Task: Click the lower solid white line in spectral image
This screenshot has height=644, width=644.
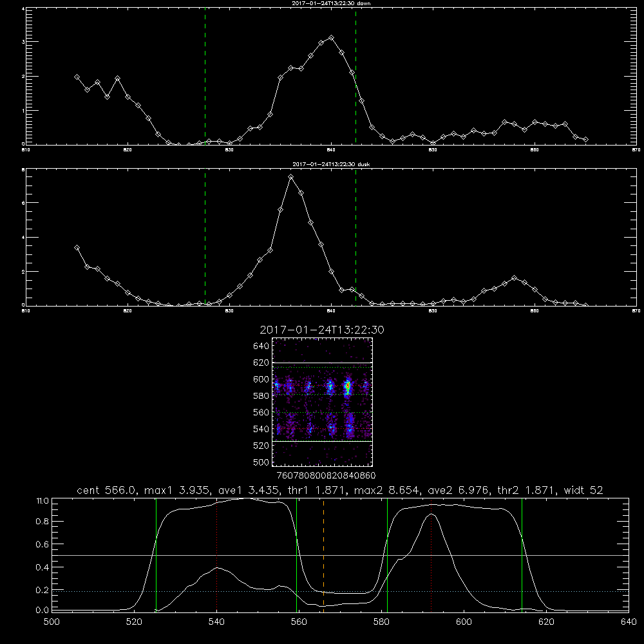Action: pyautogui.click(x=323, y=442)
